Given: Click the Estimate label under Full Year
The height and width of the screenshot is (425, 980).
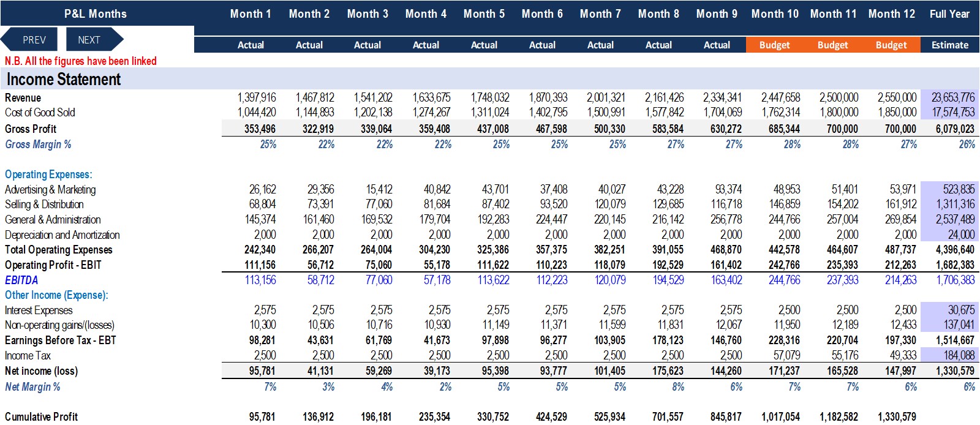Looking at the screenshot, I should [x=950, y=45].
